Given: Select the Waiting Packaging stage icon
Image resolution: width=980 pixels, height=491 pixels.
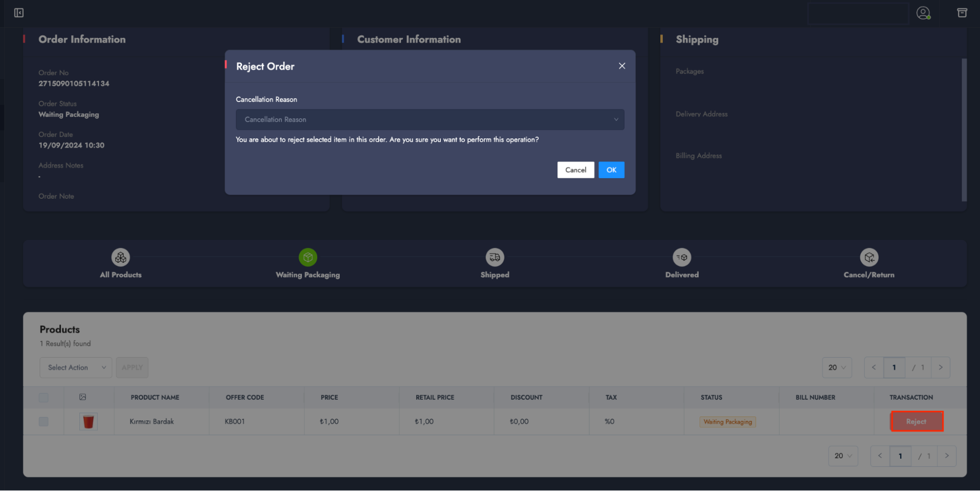Looking at the screenshot, I should (308, 257).
